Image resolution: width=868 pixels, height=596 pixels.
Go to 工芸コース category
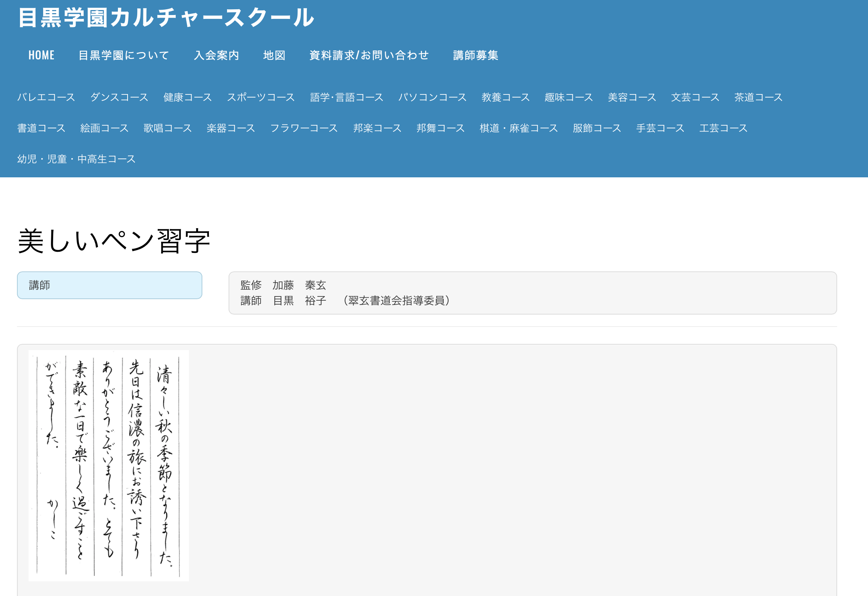(723, 128)
